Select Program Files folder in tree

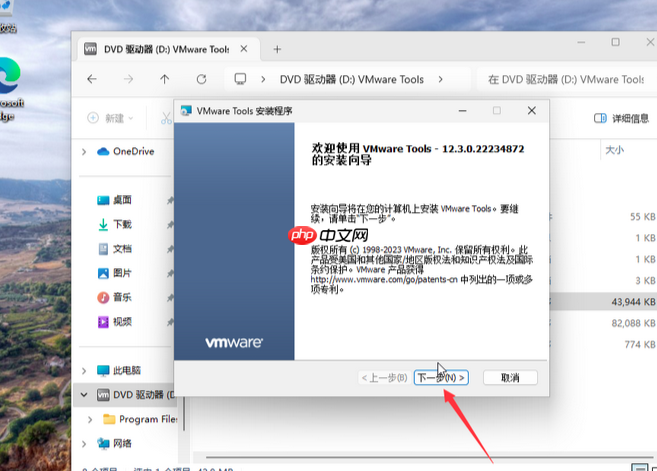(x=140, y=419)
